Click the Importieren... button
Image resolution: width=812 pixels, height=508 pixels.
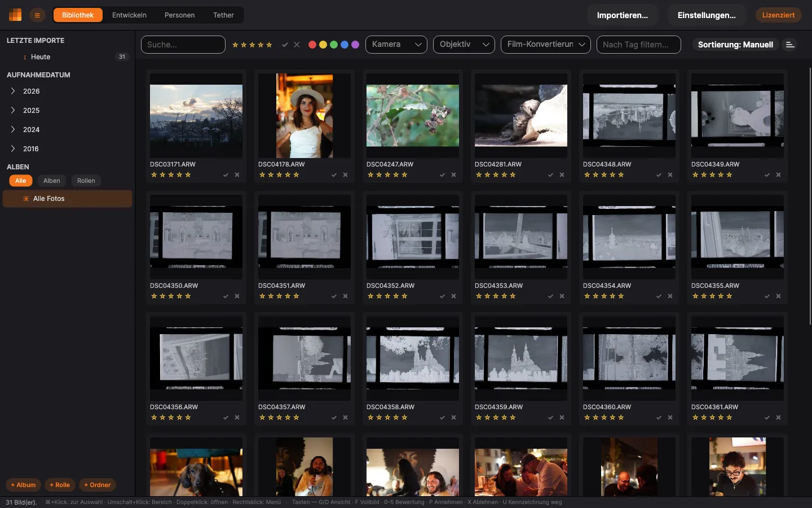point(623,15)
